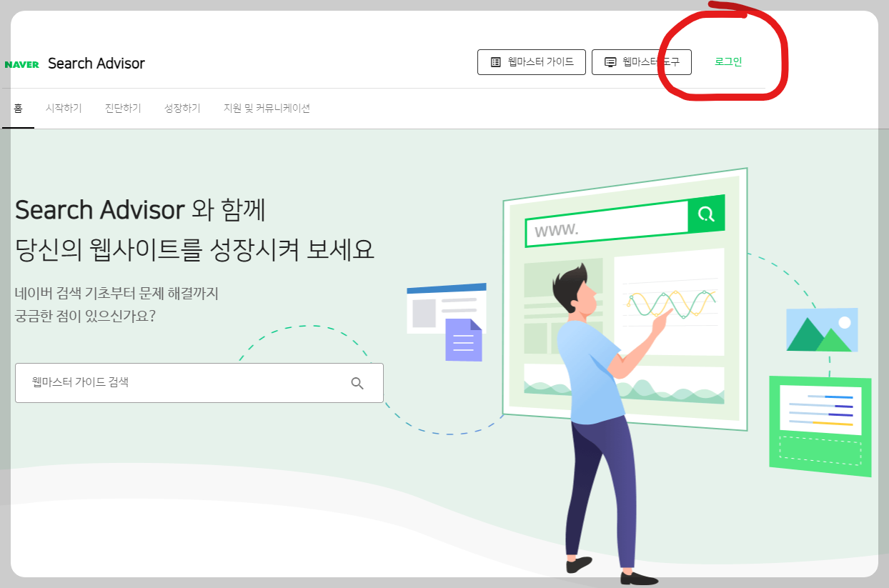The height and width of the screenshot is (588, 889).
Task: Click the magnifier icon in guide search box
Action: point(357,383)
